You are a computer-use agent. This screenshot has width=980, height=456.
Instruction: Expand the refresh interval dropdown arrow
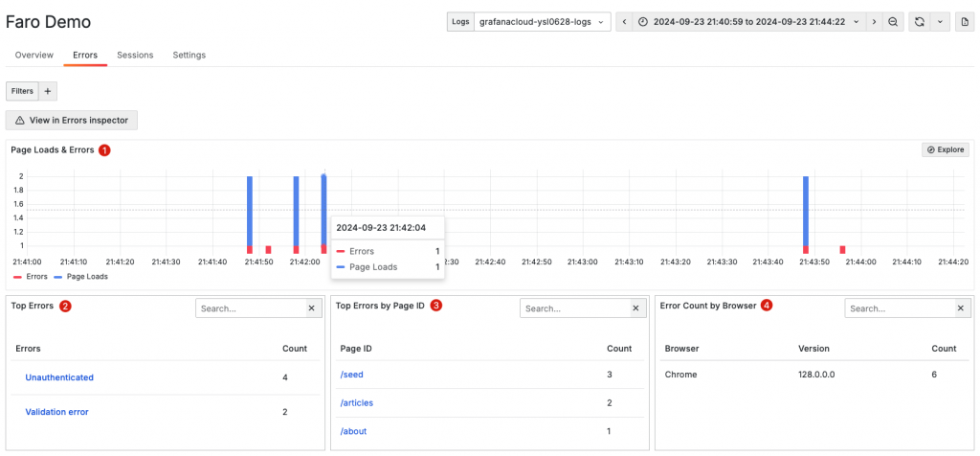[940, 22]
